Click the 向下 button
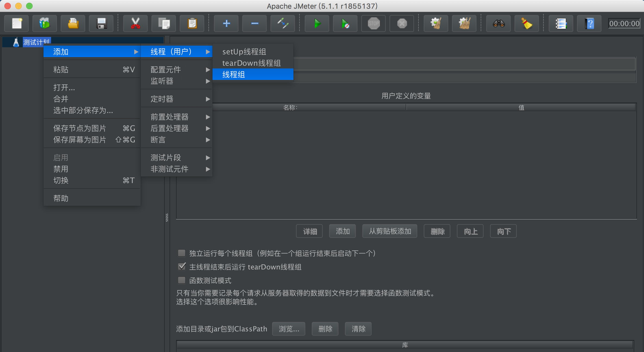 (x=504, y=231)
